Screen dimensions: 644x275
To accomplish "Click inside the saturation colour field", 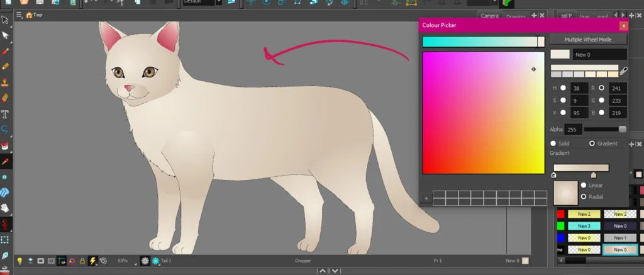I will tap(484, 113).
